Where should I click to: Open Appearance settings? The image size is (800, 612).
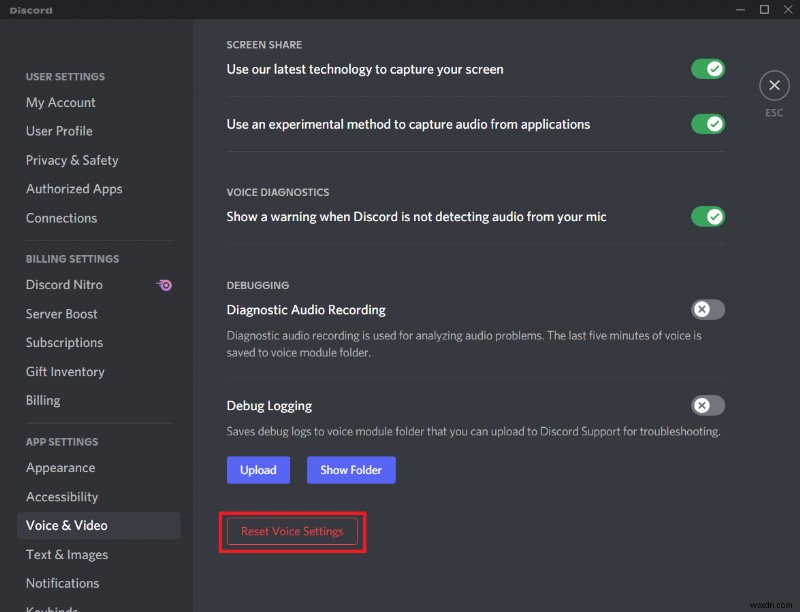point(60,468)
